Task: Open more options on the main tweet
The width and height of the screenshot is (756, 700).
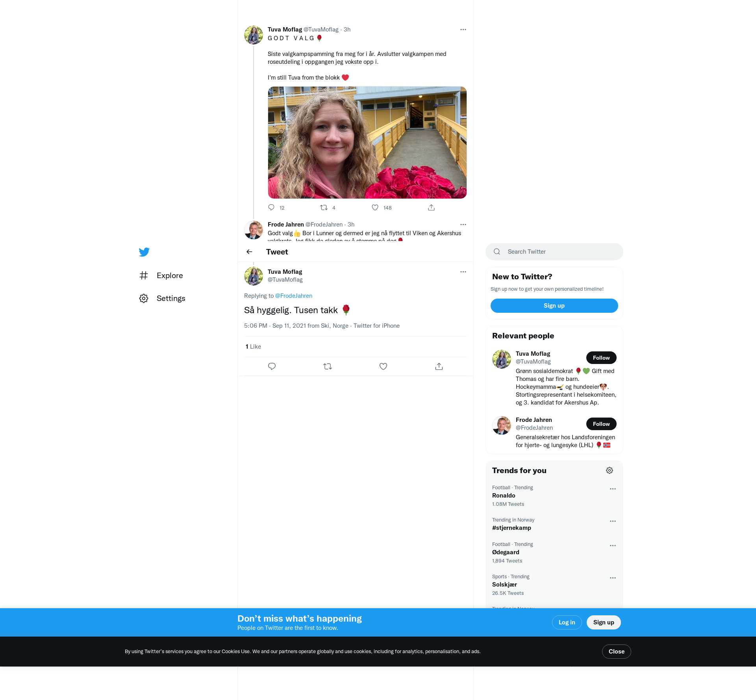Action: point(463,272)
